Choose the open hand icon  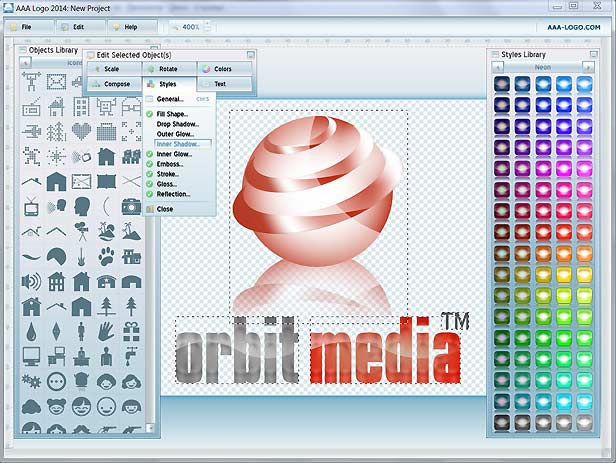tap(106, 331)
